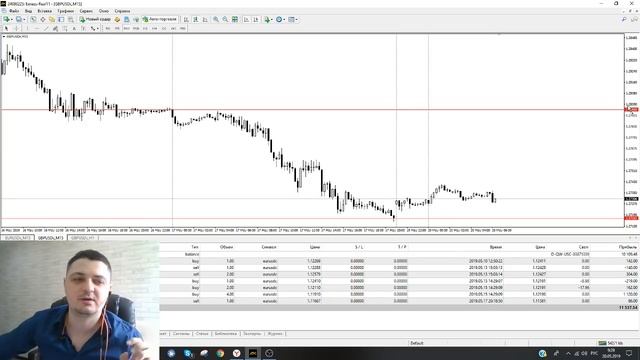Toggle the Auto trading button (Авто-торговля)
This screenshot has height=360, width=640.
(x=160, y=19)
